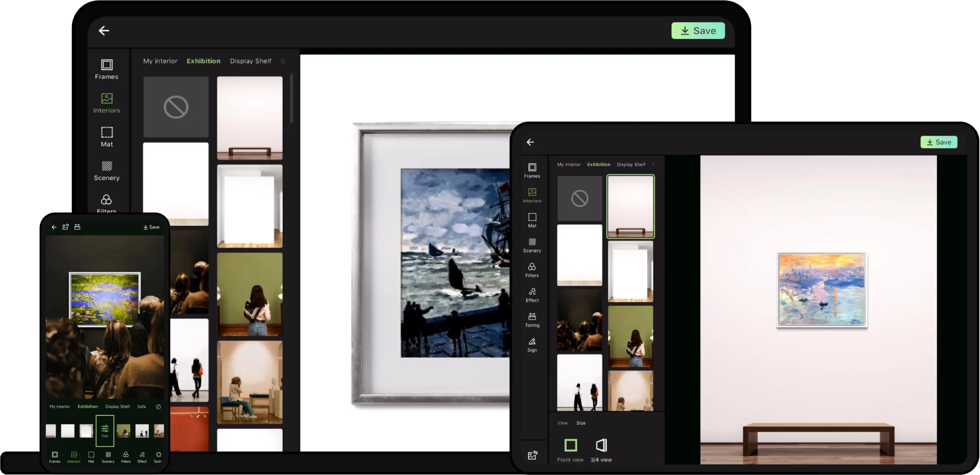Image resolution: width=980 pixels, height=475 pixels.
Task: Select the two walking visitors thumbnail on tablet
Action: point(579,383)
